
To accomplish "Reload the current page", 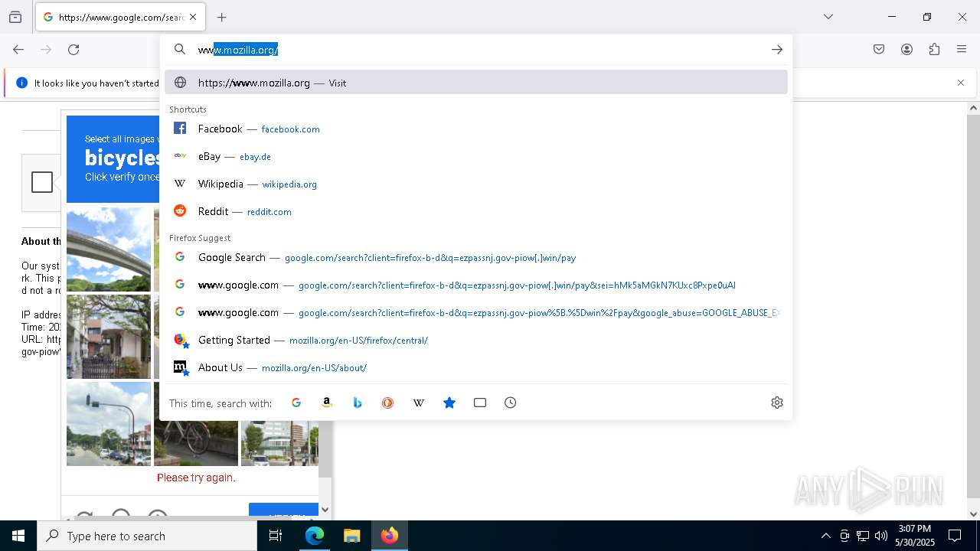I will 73,50.
